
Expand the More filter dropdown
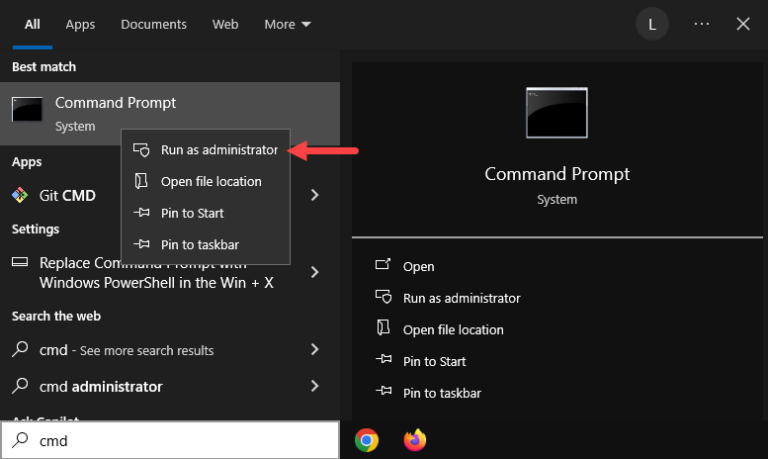click(288, 24)
